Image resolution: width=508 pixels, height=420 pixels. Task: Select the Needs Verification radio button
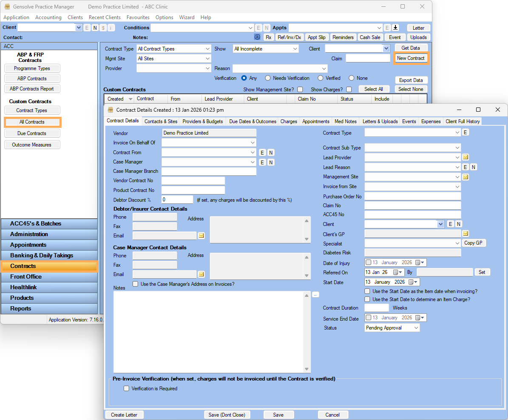(268, 78)
